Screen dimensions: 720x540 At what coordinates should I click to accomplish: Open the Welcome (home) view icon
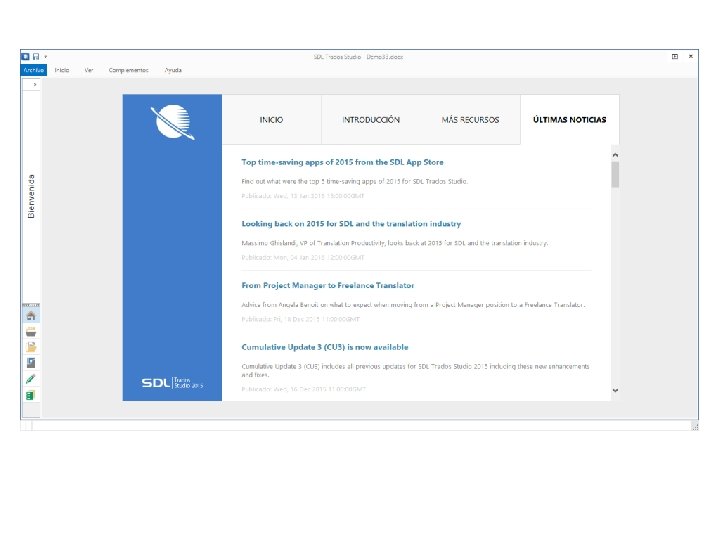click(31, 316)
